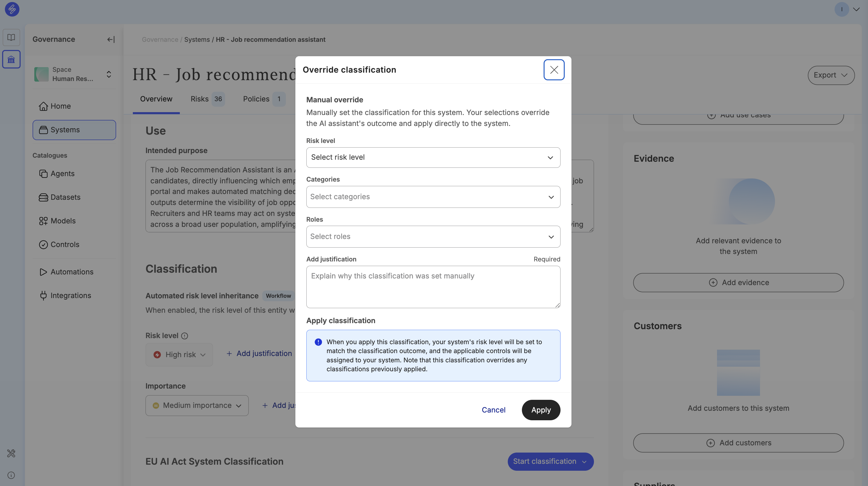The image size is (868, 486).
Task: Click the yellow Medium importance status icon
Action: pyautogui.click(x=156, y=406)
